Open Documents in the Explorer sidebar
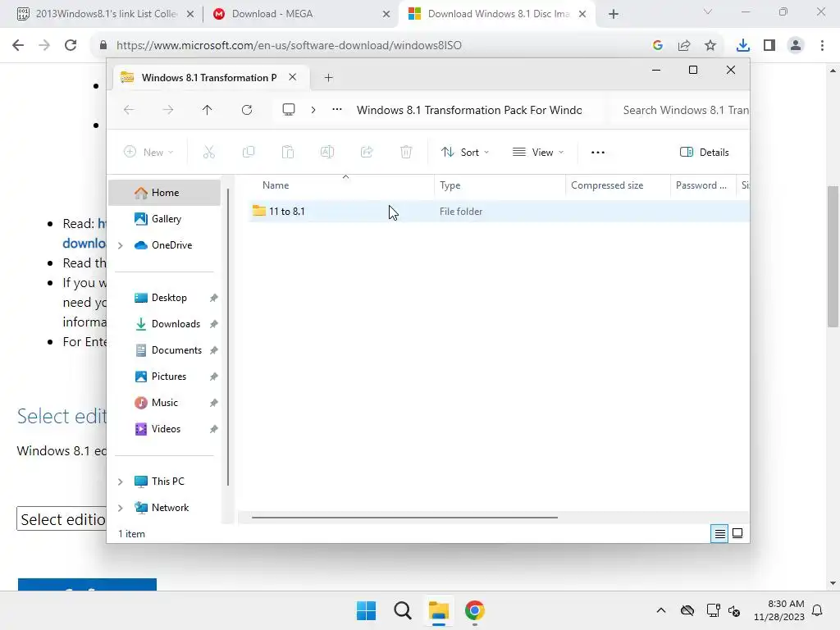 (x=164, y=350)
